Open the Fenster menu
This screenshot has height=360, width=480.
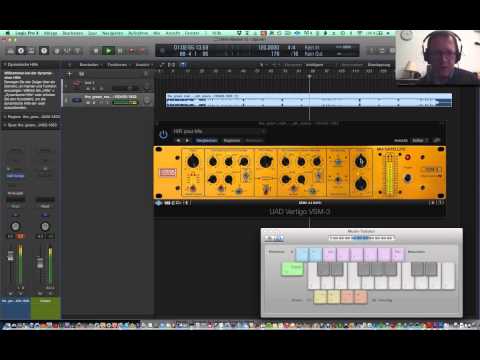[192, 33]
